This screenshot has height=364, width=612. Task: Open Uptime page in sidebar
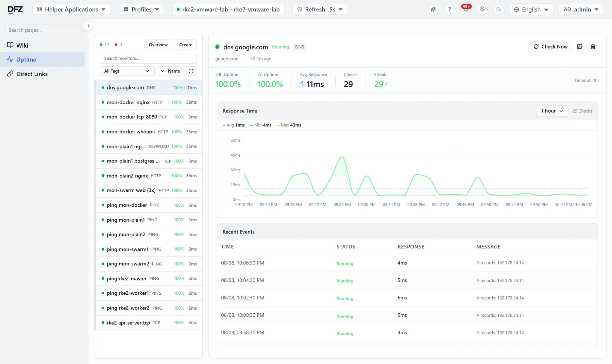pyautogui.click(x=42, y=59)
